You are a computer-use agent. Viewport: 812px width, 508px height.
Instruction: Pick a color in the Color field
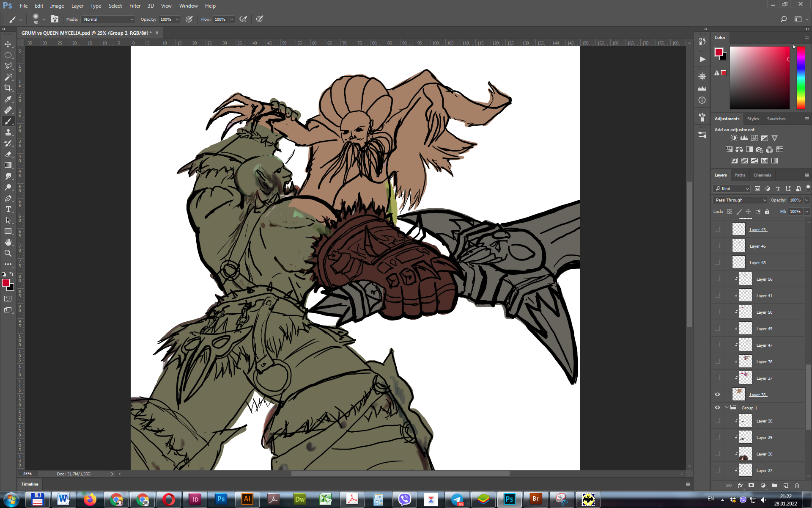[x=760, y=78]
